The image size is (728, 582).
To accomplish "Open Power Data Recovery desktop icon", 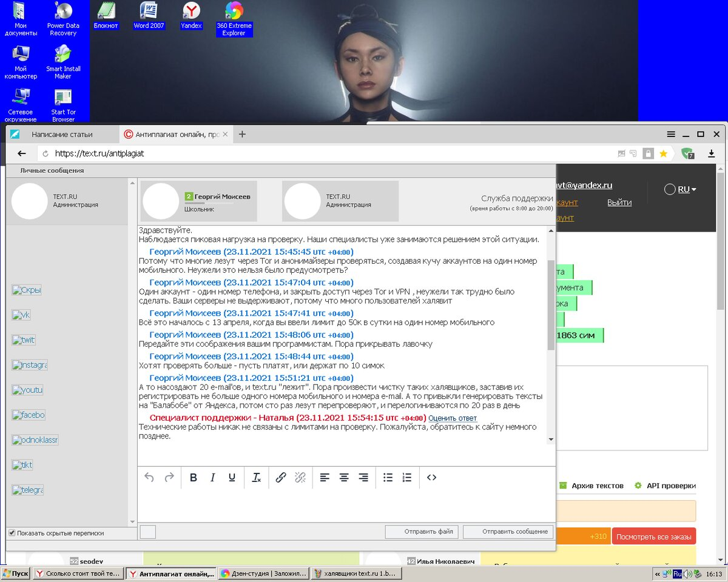I will point(63,19).
